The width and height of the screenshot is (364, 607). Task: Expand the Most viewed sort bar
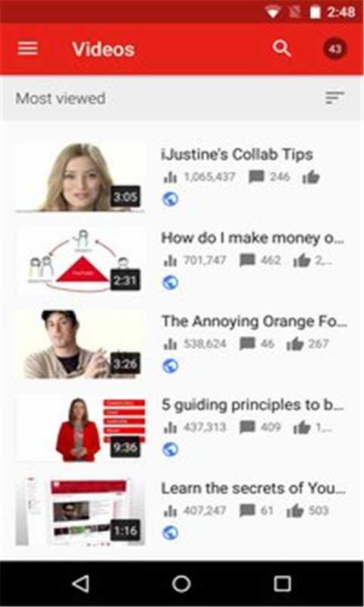(182, 98)
